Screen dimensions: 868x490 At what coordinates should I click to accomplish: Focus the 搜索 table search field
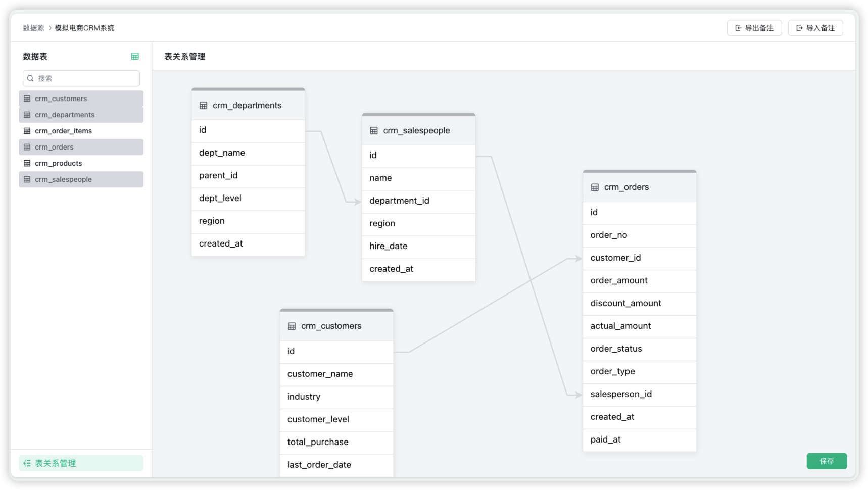(x=87, y=78)
